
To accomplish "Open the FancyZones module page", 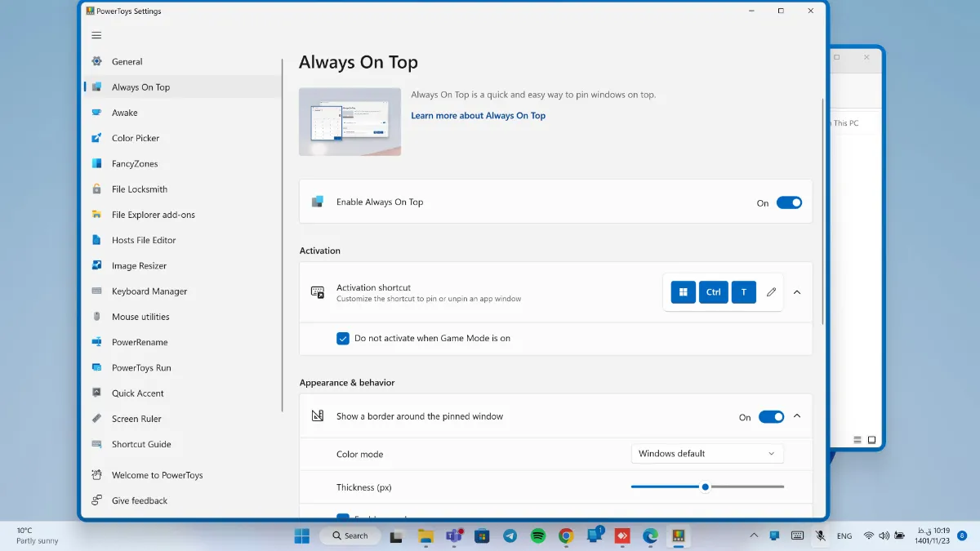I will click(135, 163).
